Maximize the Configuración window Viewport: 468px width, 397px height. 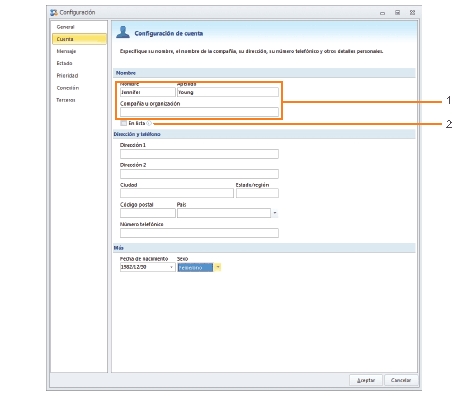(x=397, y=13)
